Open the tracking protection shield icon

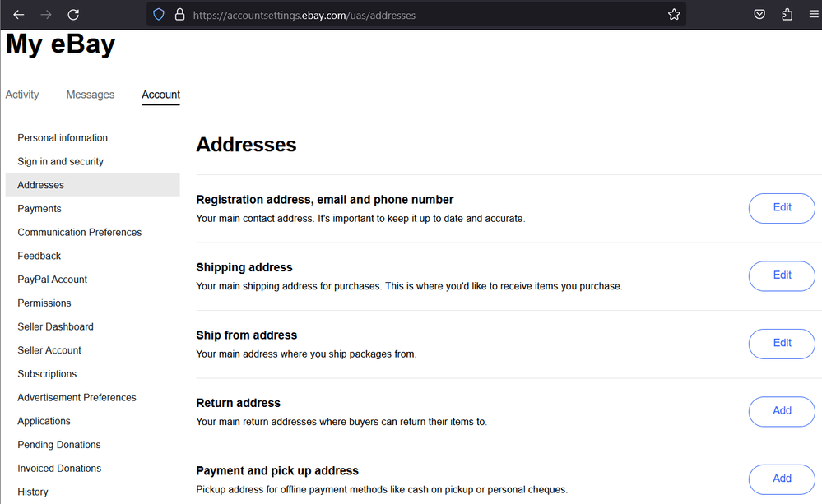159,15
